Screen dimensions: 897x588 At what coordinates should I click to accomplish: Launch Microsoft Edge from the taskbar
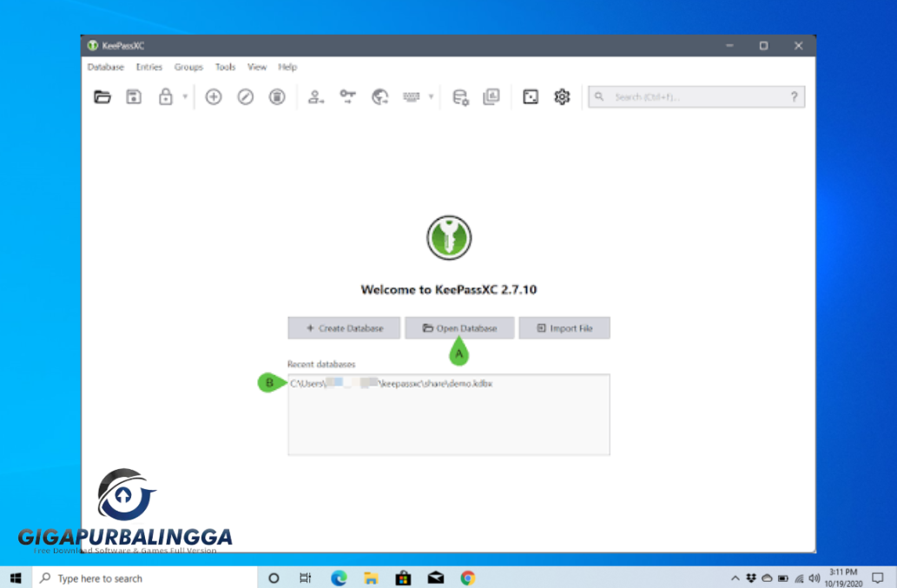coord(339,578)
